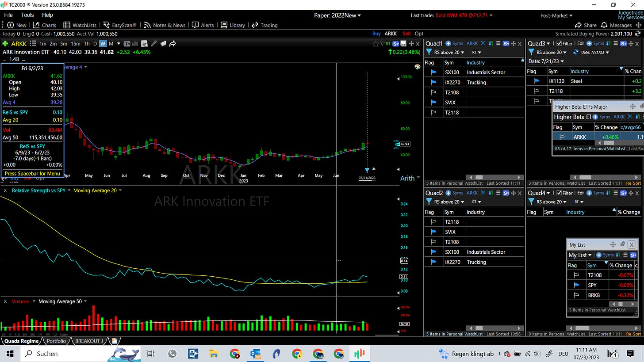Click the green plus icon beside ARKK

click(x=5, y=44)
